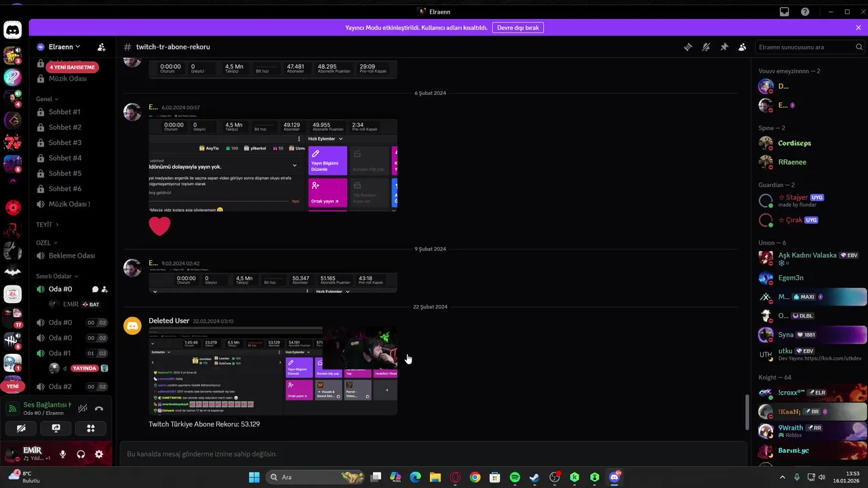Open File Explorer from the taskbar

(435, 477)
